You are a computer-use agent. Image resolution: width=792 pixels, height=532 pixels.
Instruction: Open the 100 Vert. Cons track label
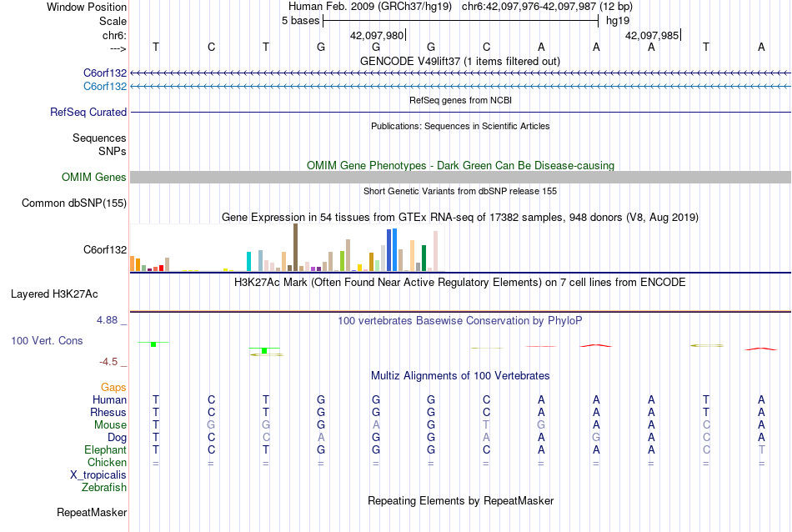[x=47, y=340]
